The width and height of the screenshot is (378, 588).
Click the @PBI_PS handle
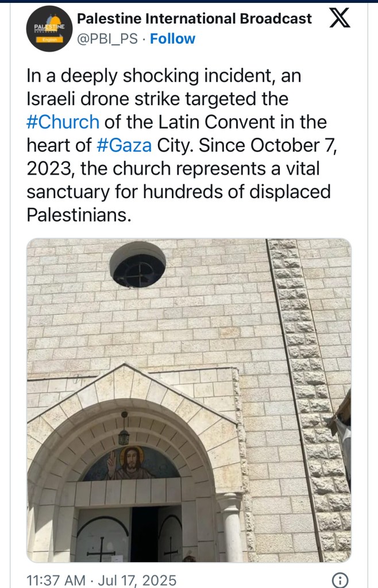tap(109, 39)
